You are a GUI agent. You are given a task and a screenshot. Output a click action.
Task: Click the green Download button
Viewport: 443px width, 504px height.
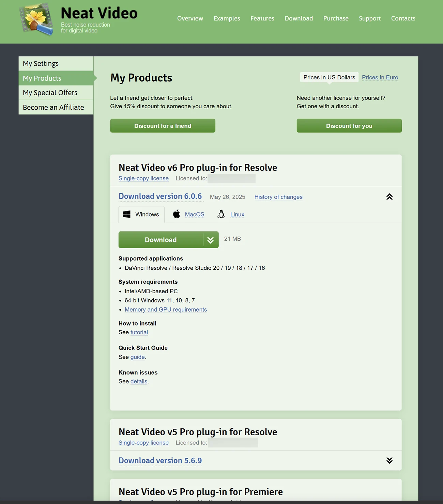point(161,240)
